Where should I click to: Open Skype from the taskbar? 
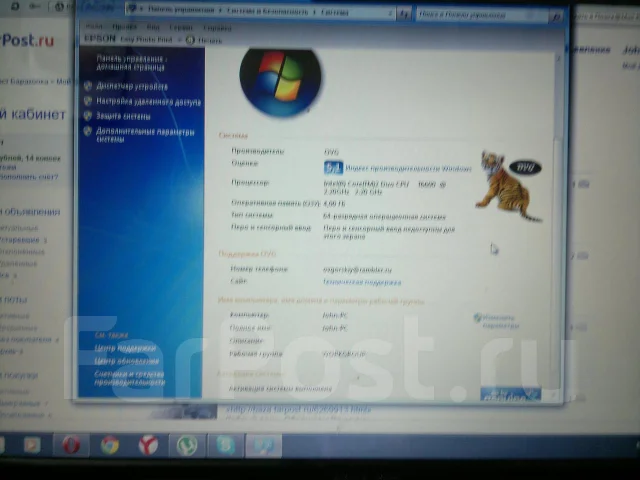click(x=225, y=445)
